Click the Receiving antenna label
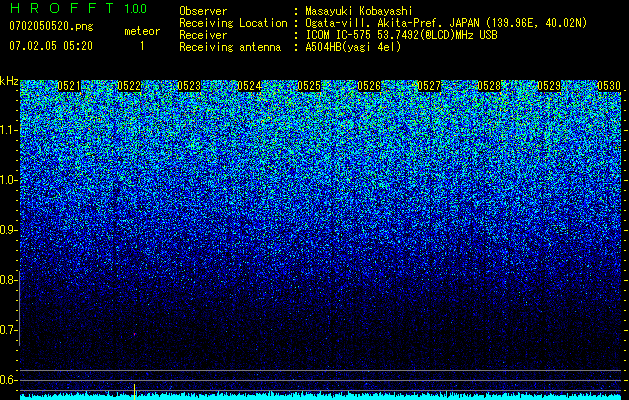Viewport: 629px width, 400px height. pyautogui.click(x=230, y=47)
